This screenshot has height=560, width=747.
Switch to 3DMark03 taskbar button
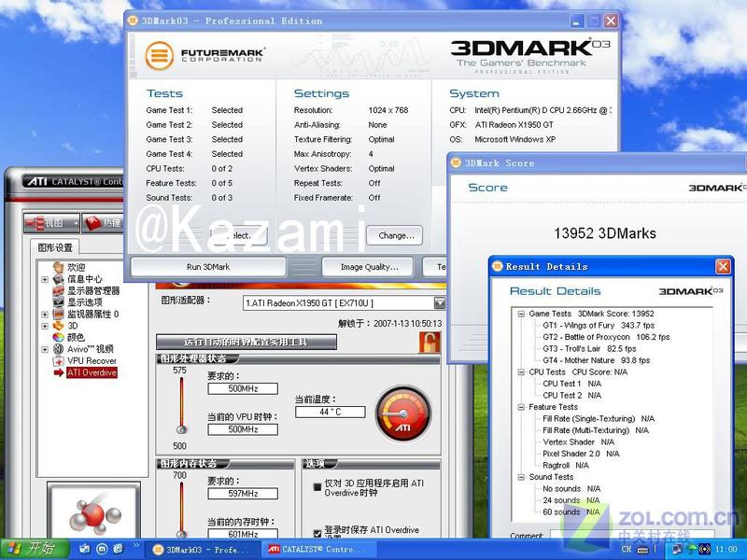pyautogui.click(x=201, y=550)
